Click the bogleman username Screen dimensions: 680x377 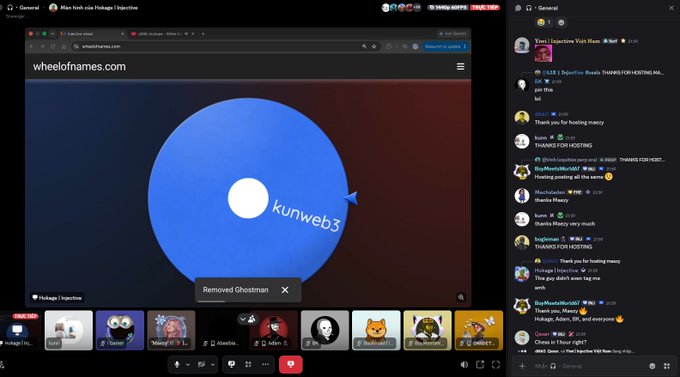coord(546,239)
